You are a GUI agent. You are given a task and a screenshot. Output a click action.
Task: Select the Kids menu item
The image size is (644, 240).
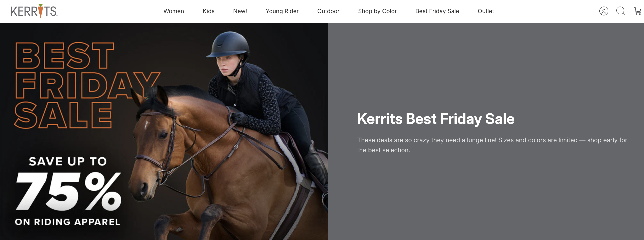pos(208,11)
